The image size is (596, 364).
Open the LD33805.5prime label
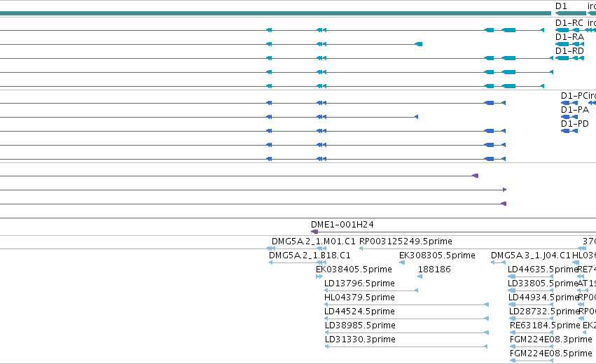[543, 283]
